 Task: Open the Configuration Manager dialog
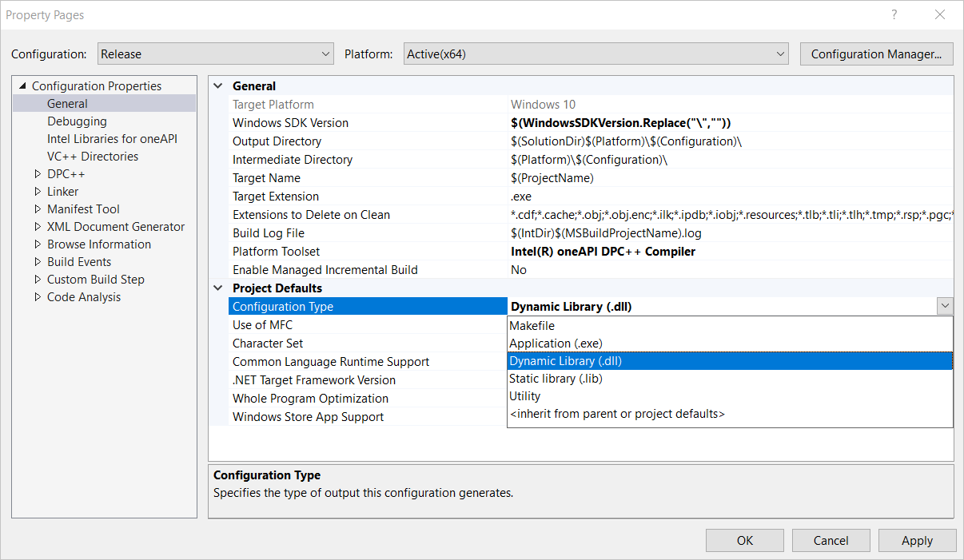click(x=876, y=54)
